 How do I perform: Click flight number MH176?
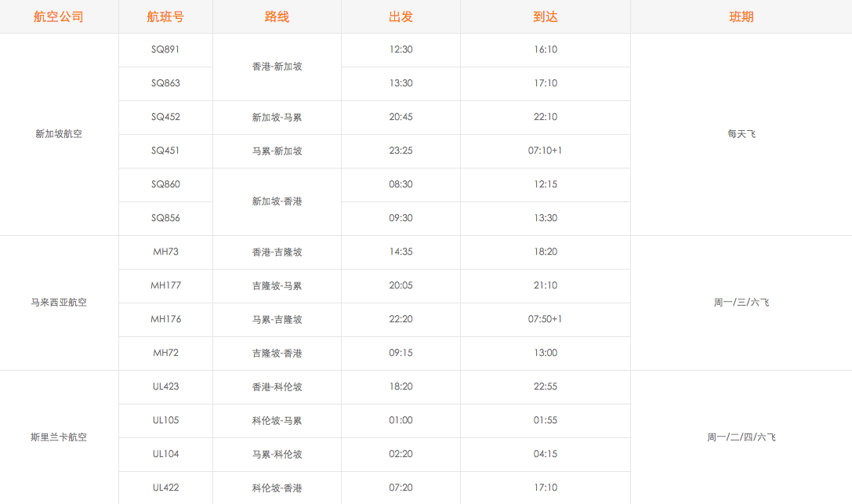coord(165,319)
